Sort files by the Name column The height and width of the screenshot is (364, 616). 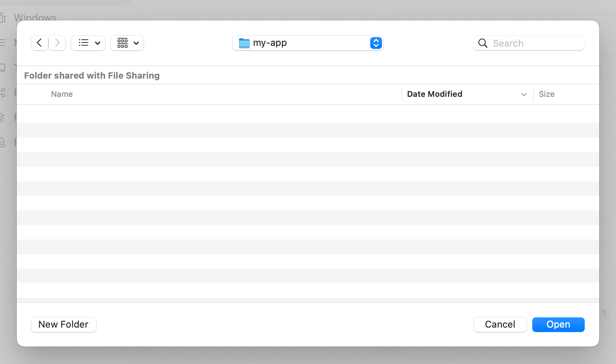pos(62,94)
